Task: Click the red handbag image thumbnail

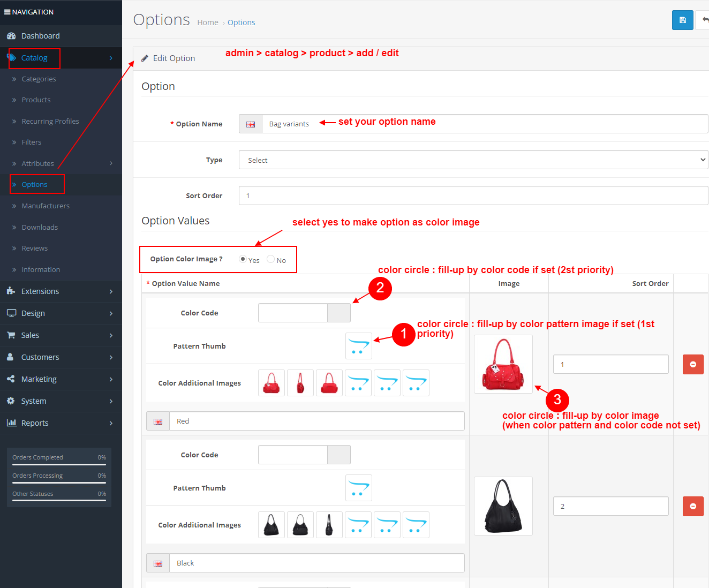Action: [x=503, y=364]
